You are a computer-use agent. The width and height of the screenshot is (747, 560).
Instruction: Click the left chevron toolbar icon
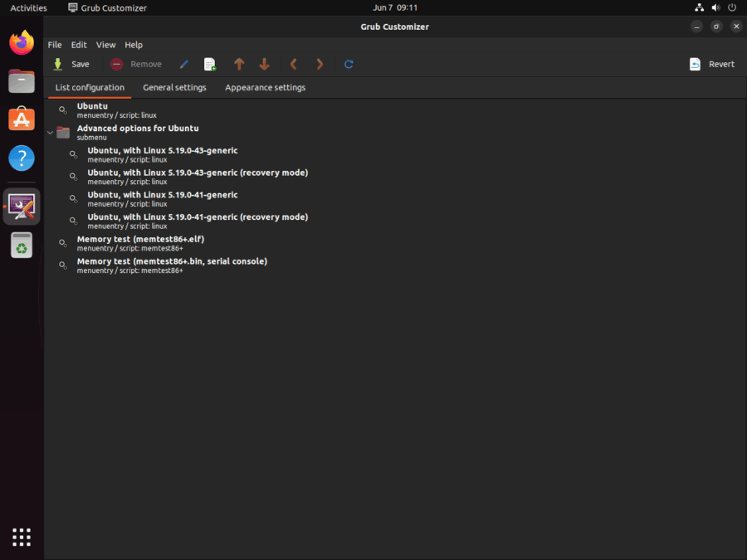coord(293,64)
